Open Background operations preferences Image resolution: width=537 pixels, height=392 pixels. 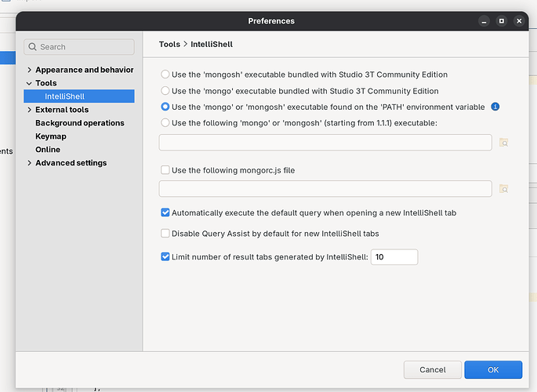pyautogui.click(x=80, y=123)
